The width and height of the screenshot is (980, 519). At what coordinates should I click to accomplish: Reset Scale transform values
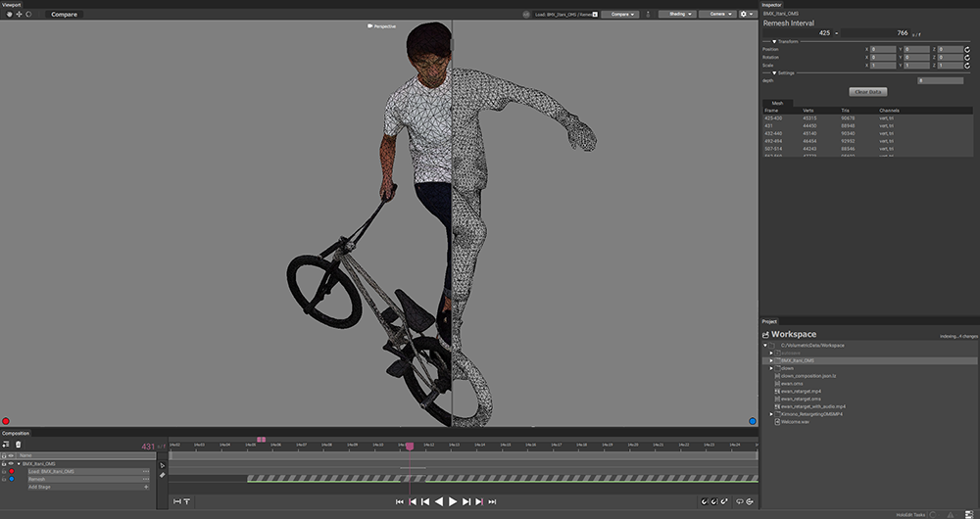tap(967, 65)
